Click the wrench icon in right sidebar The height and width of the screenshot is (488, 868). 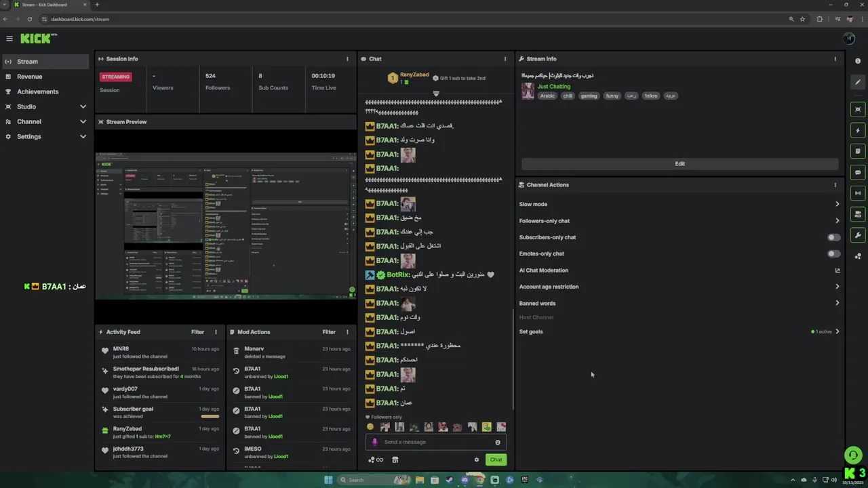[858, 235]
